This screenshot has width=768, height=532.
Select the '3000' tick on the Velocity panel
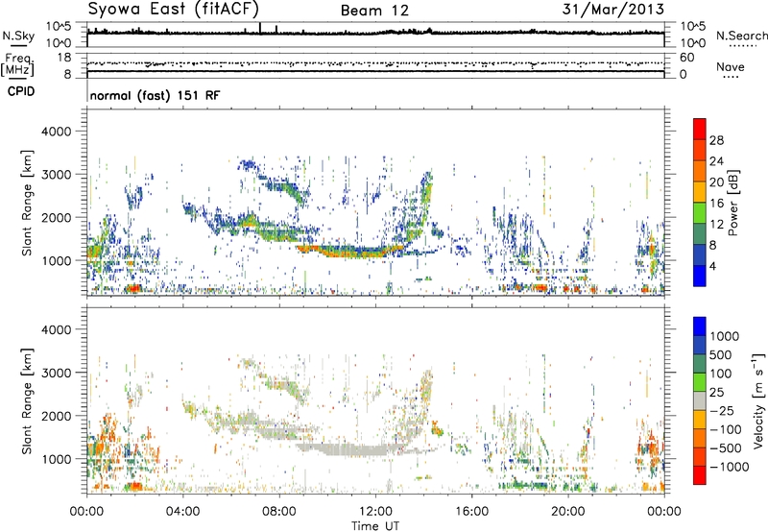(x=56, y=373)
